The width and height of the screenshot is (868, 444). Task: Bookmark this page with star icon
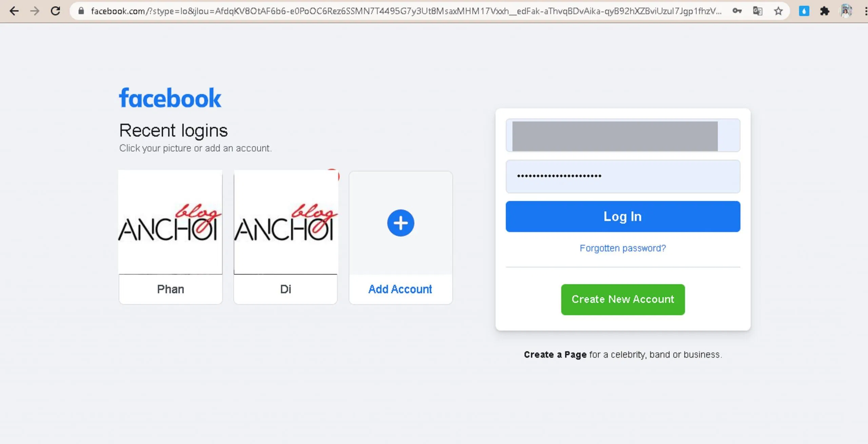(x=778, y=11)
